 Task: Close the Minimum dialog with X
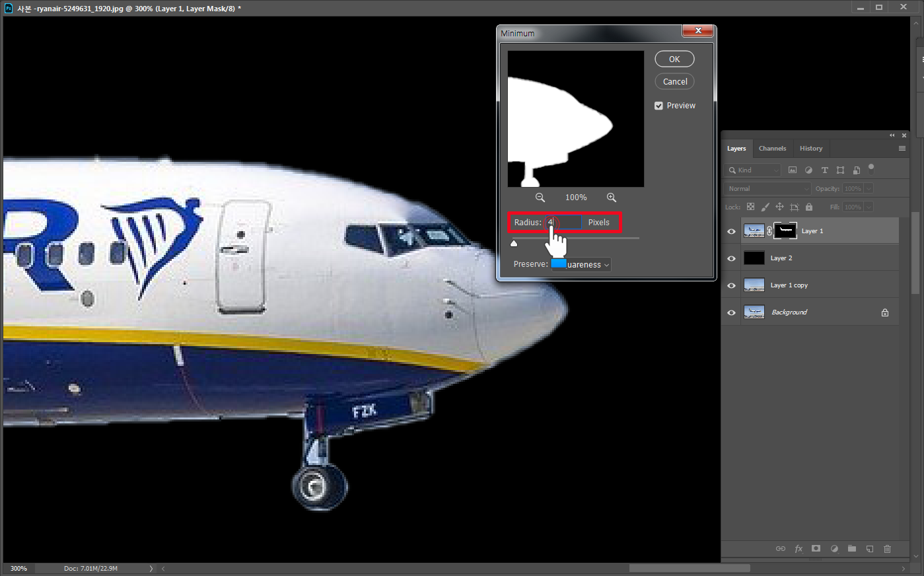[697, 31]
